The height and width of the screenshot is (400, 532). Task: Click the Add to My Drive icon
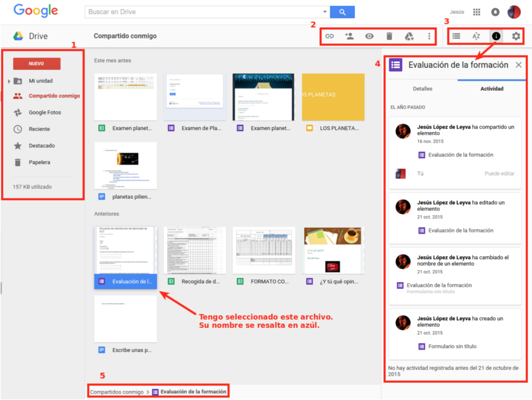pyautogui.click(x=409, y=36)
